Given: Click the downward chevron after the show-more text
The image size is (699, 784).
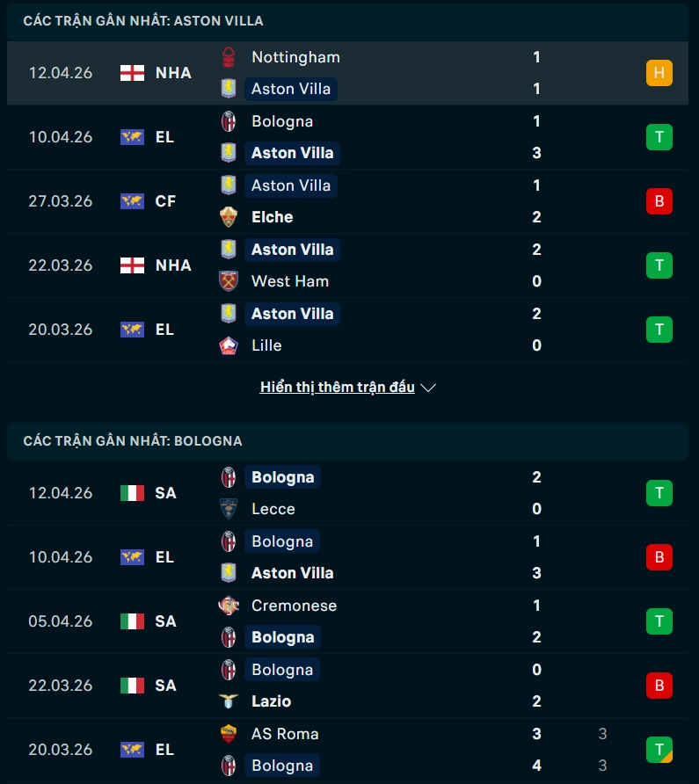Looking at the screenshot, I should pyautogui.click(x=428, y=387).
